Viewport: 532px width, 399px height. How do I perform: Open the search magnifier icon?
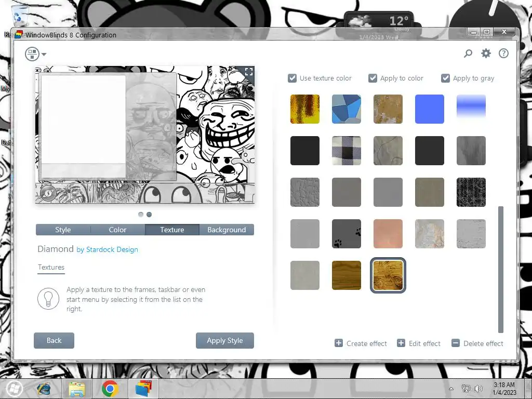(x=468, y=54)
